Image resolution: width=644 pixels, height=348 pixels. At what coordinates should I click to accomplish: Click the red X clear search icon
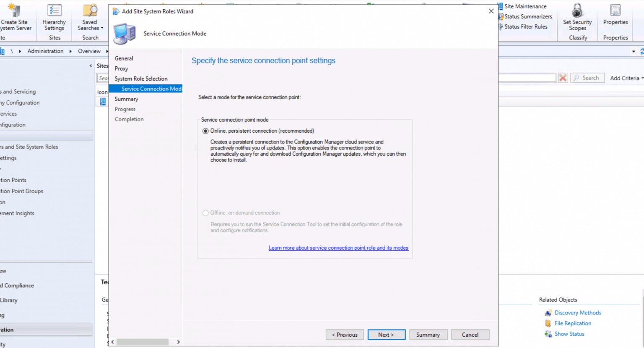(563, 78)
